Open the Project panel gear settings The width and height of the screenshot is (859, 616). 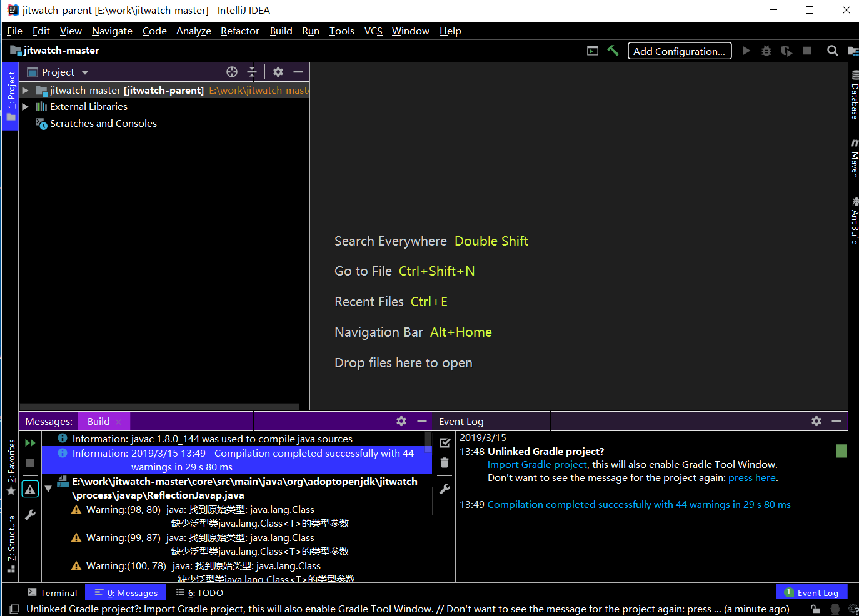click(x=278, y=72)
